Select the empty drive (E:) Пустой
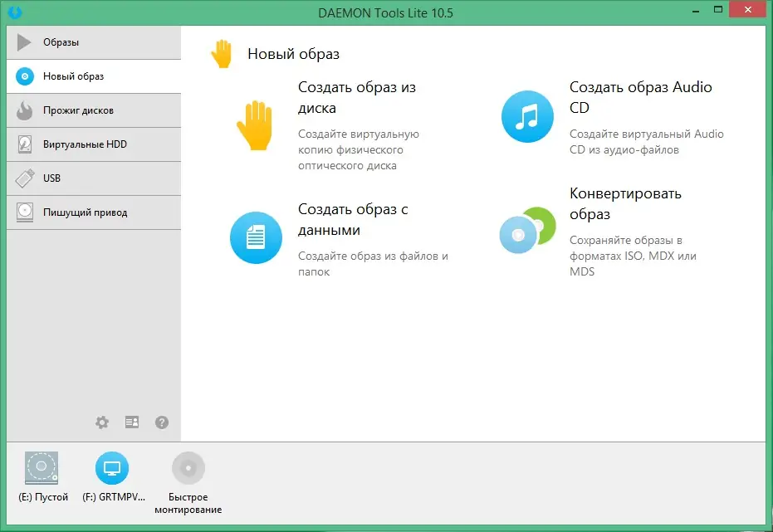 point(42,466)
